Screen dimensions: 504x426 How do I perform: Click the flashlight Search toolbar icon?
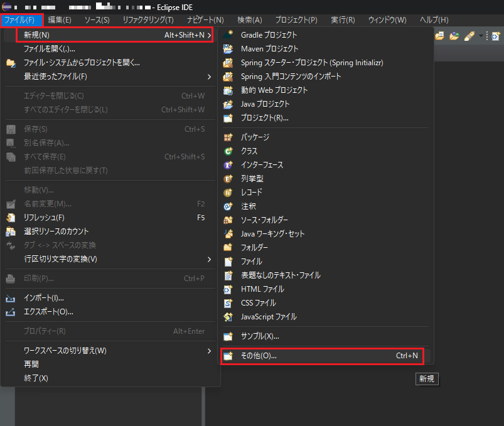click(469, 36)
